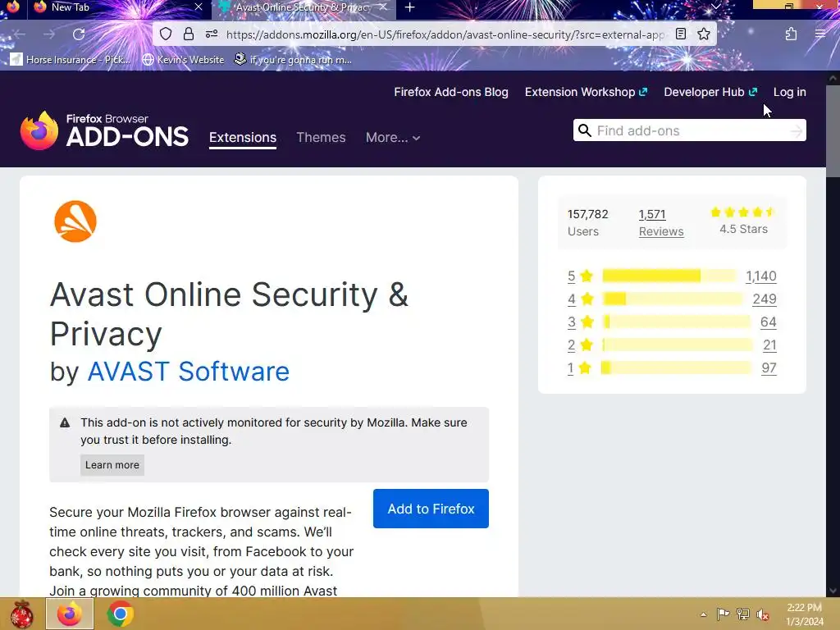Expand the More... dropdown

click(393, 138)
